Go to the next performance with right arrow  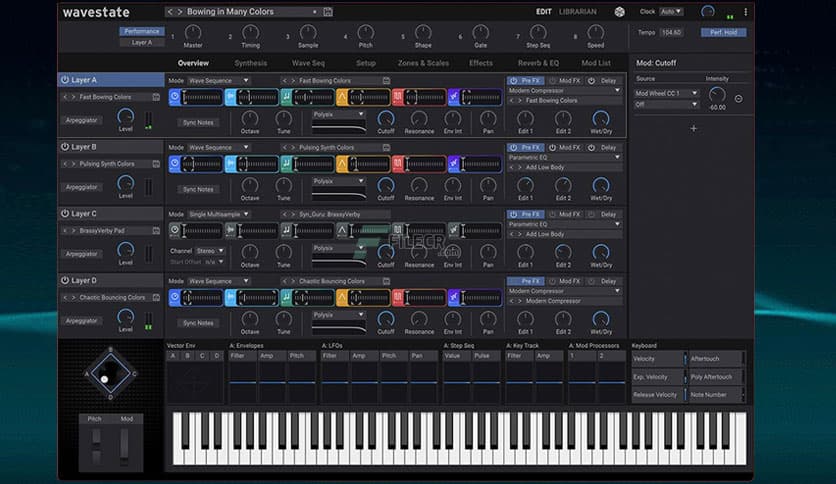[180, 12]
